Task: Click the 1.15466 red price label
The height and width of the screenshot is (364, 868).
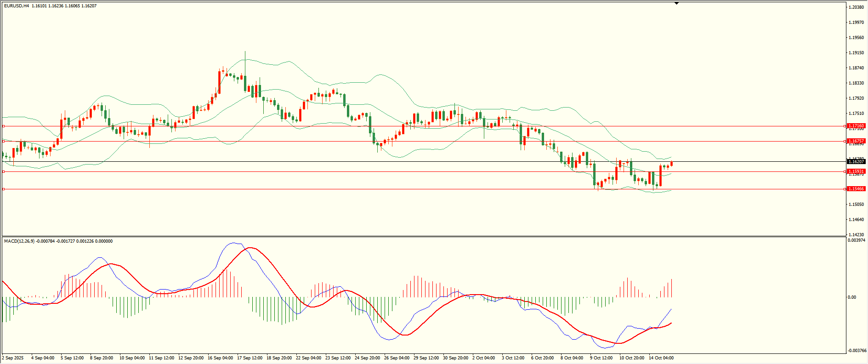Action: tap(856, 189)
